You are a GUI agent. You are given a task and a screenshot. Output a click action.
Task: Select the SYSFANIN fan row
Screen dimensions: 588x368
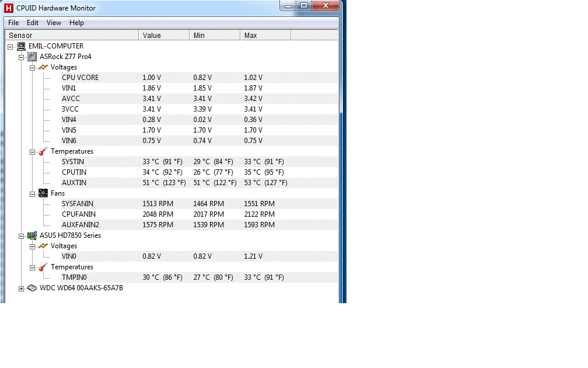199,204
